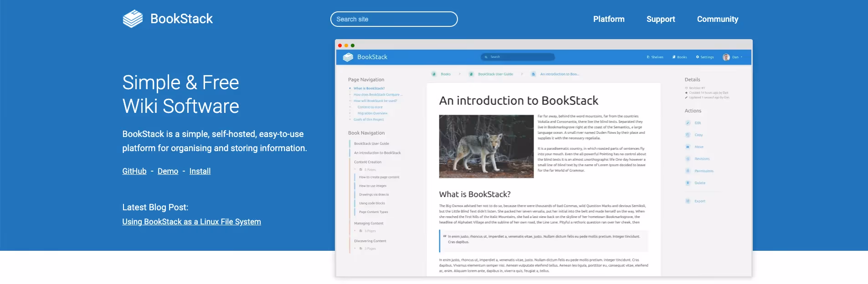Open 'BookStack User Guide' in Book Navigation
The width and height of the screenshot is (868, 284).
(x=372, y=143)
